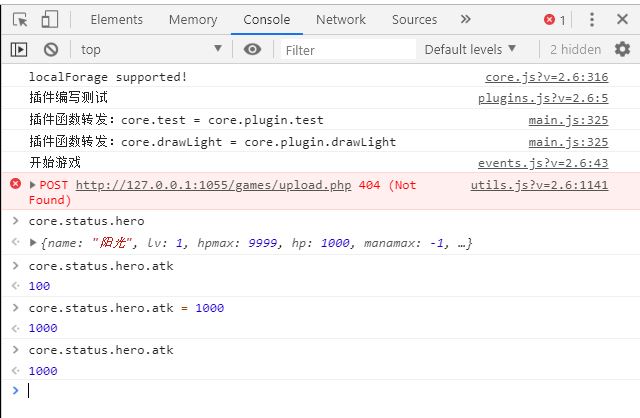Show more tabs with the double chevron

(465, 19)
